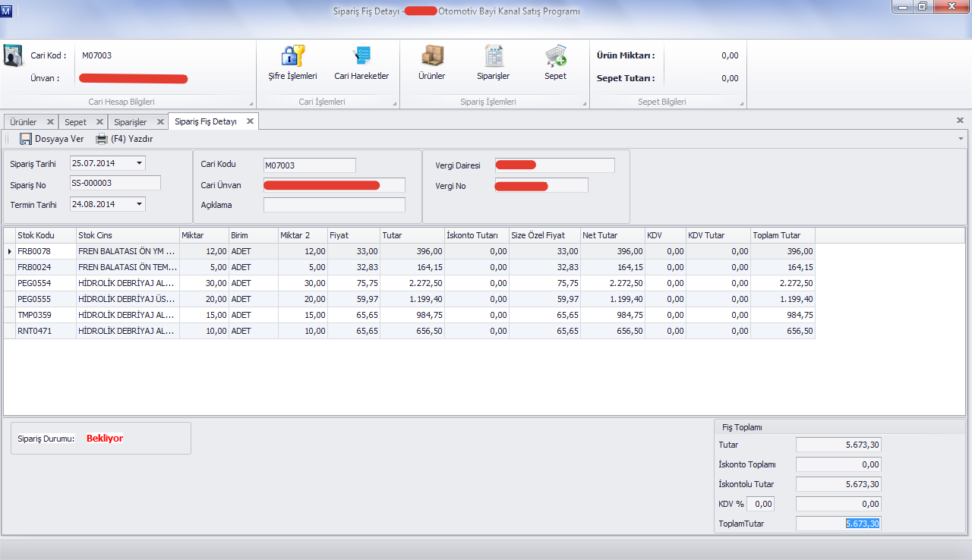Click the Dosyaya Ver save button
This screenshot has width=972, height=560.
pyautogui.click(x=52, y=139)
